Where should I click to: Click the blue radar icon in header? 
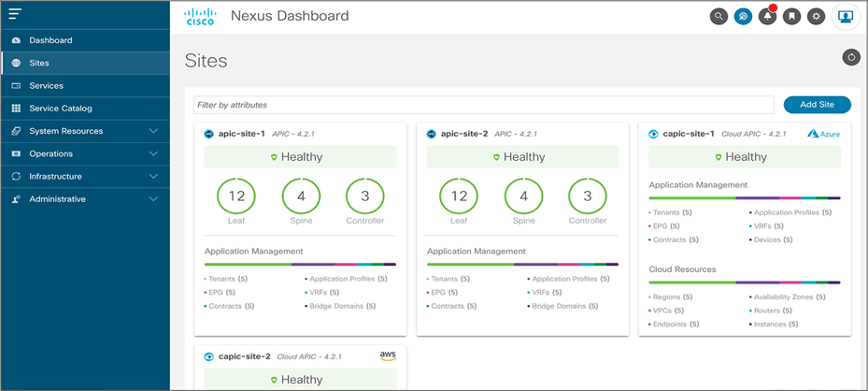[x=743, y=17]
